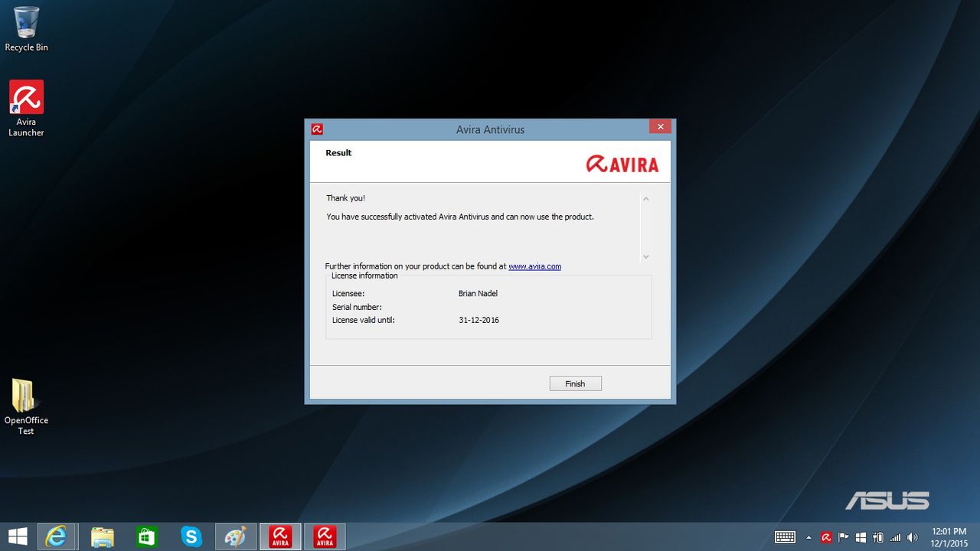Check the battery power tray icon
The image size is (980, 551).
click(877, 537)
